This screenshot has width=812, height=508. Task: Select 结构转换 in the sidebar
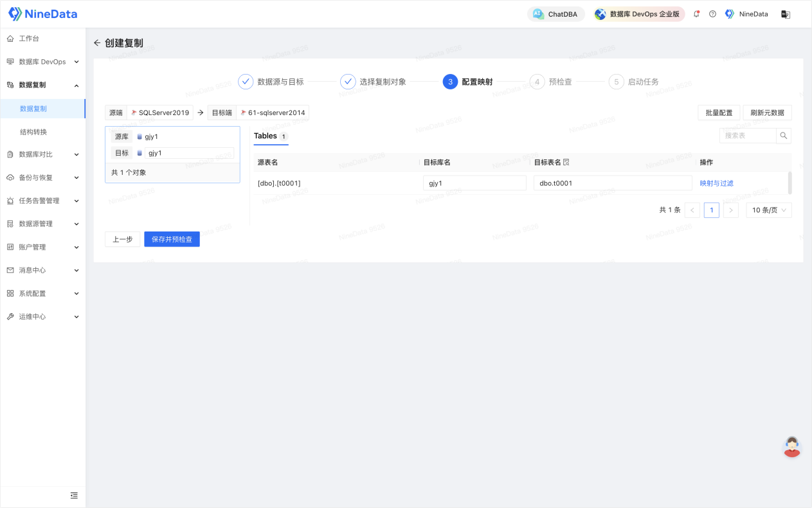coord(33,132)
